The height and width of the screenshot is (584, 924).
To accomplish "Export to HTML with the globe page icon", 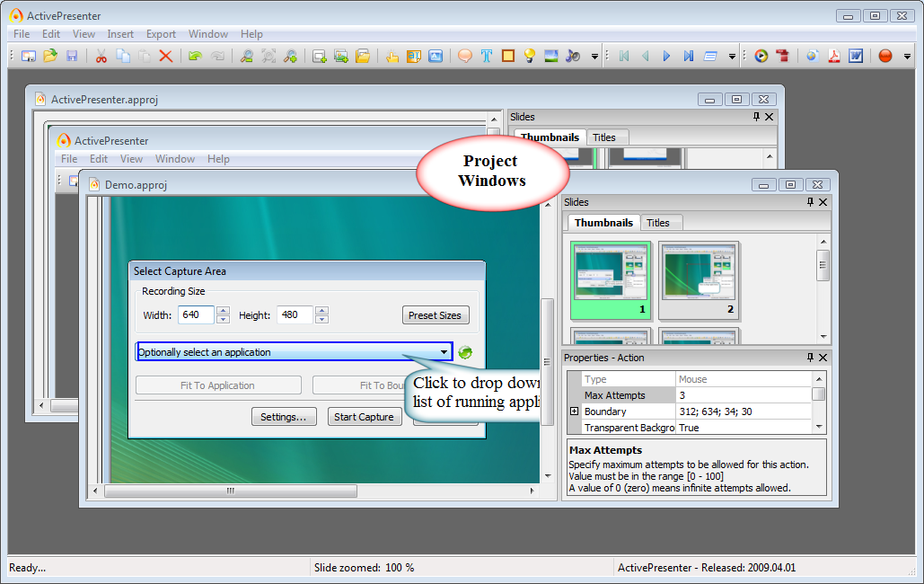I will click(813, 56).
